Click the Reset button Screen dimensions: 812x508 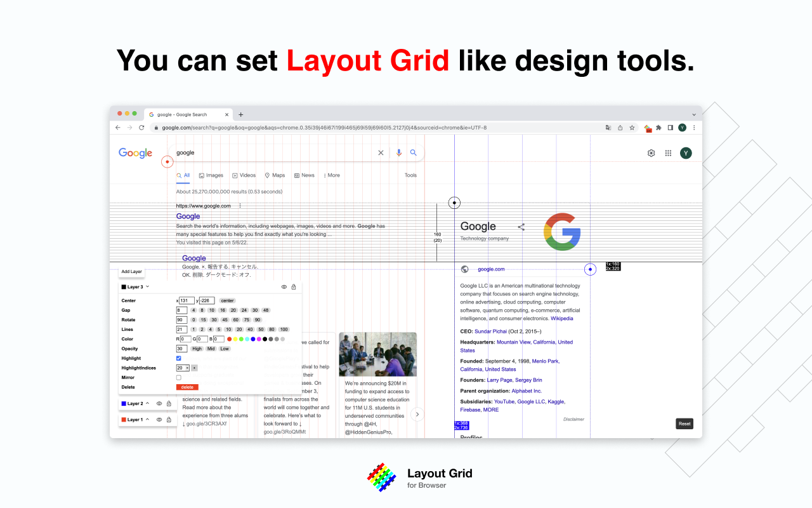(684, 424)
